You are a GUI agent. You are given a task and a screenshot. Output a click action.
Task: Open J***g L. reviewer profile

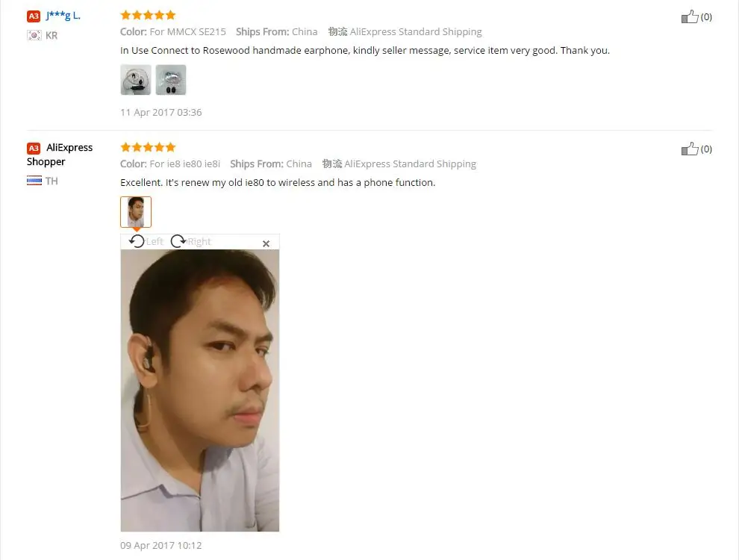[x=63, y=16]
